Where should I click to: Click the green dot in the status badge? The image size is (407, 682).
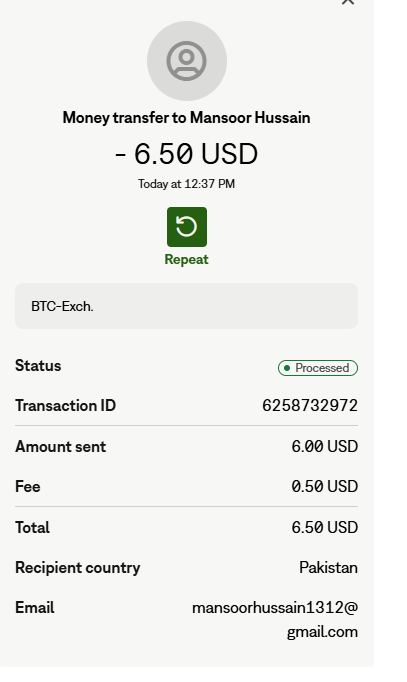287,368
